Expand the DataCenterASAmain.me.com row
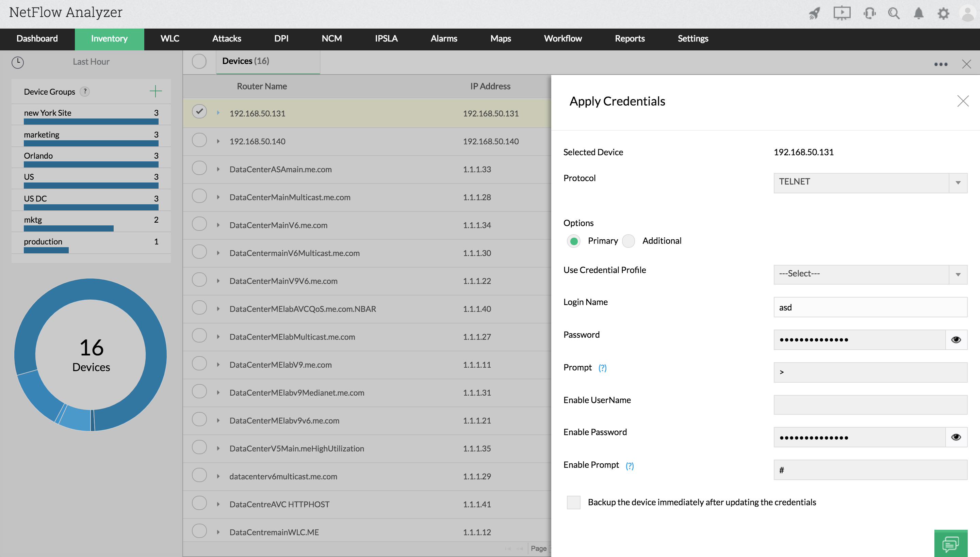 click(x=218, y=169)
